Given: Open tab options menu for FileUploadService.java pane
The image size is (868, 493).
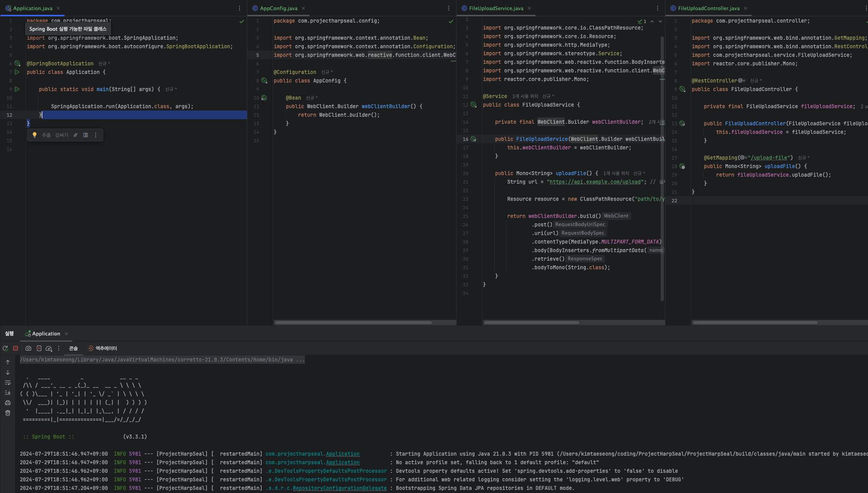Looking at the screenshot, I should [x=658, y=8].
